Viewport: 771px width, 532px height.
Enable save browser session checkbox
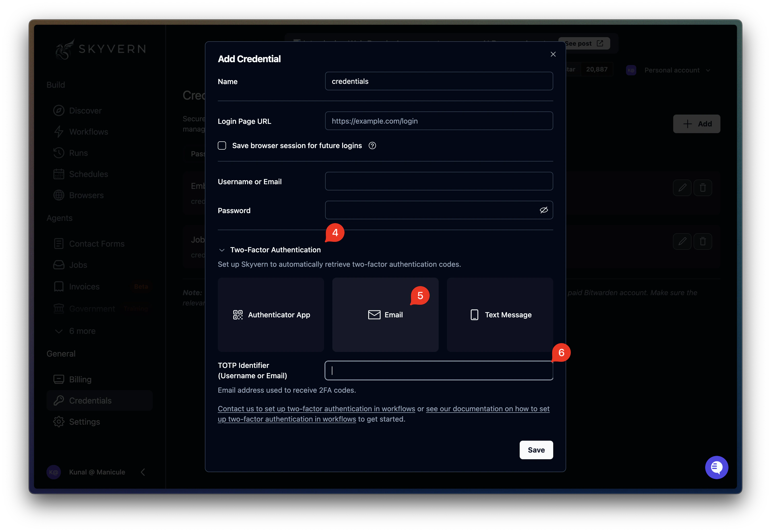point(222,146)
